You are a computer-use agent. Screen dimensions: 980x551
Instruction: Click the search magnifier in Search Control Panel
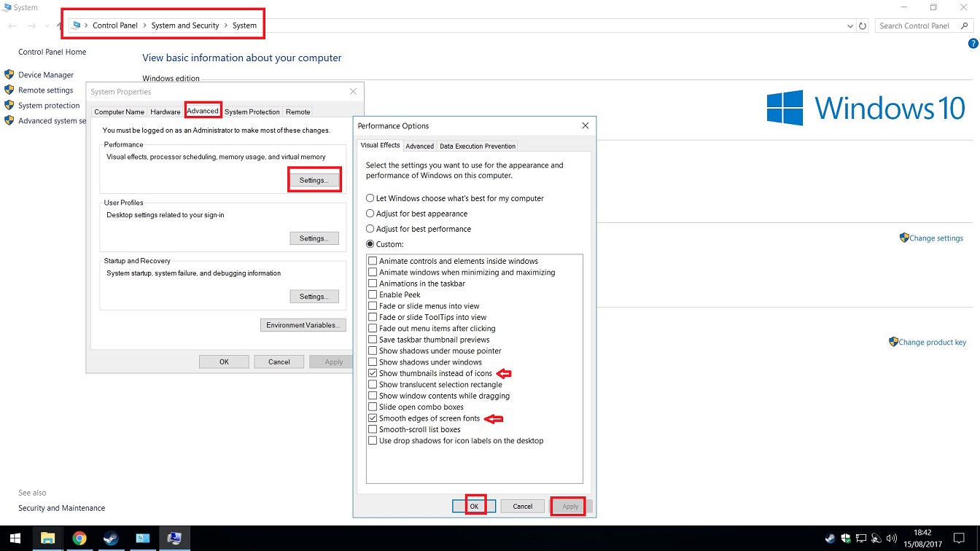click(x=965, y=26)
